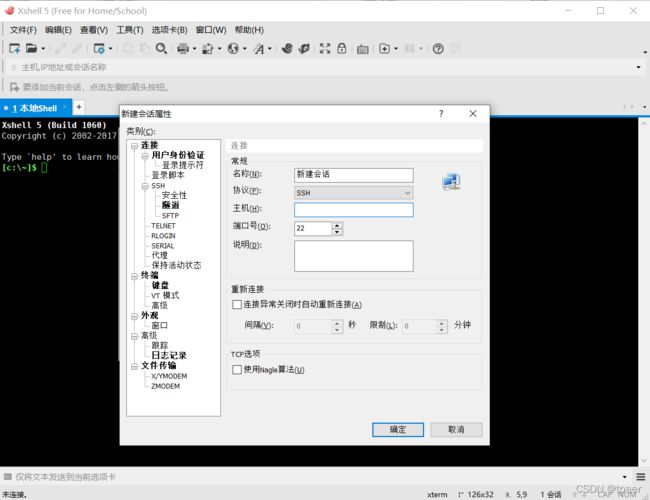Click the font letter A icon
The image size is (650, 500).
[259, 49]
